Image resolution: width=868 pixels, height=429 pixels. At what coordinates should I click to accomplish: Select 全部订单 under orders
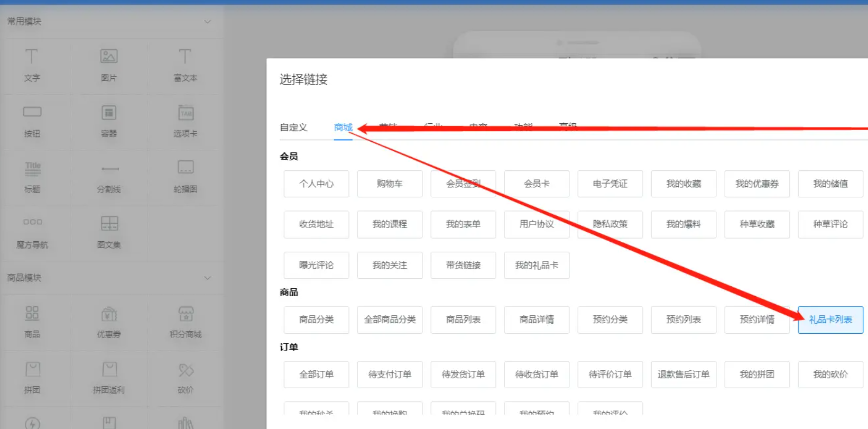click(316, 375)
